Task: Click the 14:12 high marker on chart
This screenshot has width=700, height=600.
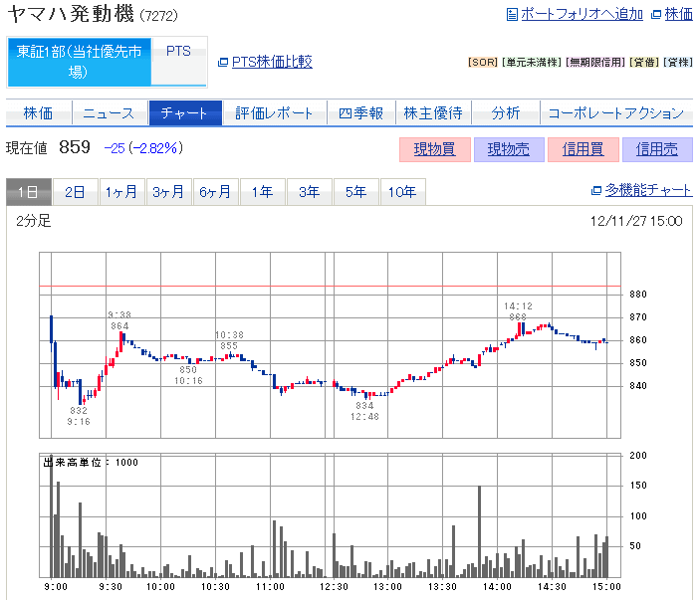Action: point(518,311)
